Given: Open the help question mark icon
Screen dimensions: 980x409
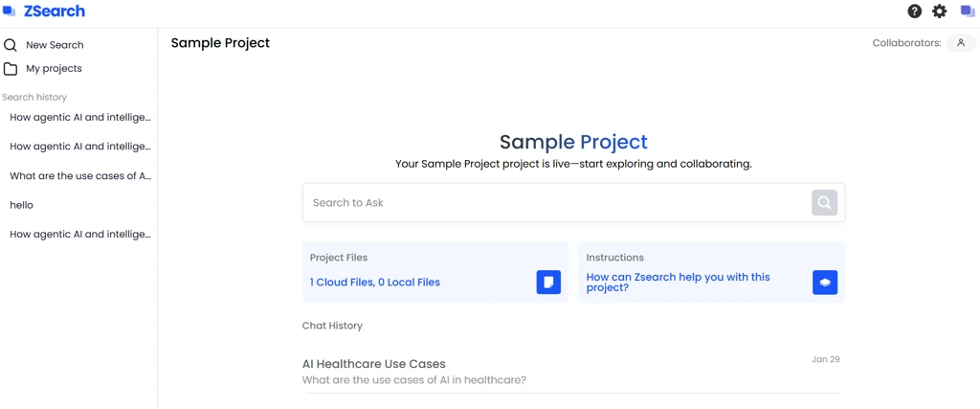Looking at the screenshot, I should click(915, 11).
